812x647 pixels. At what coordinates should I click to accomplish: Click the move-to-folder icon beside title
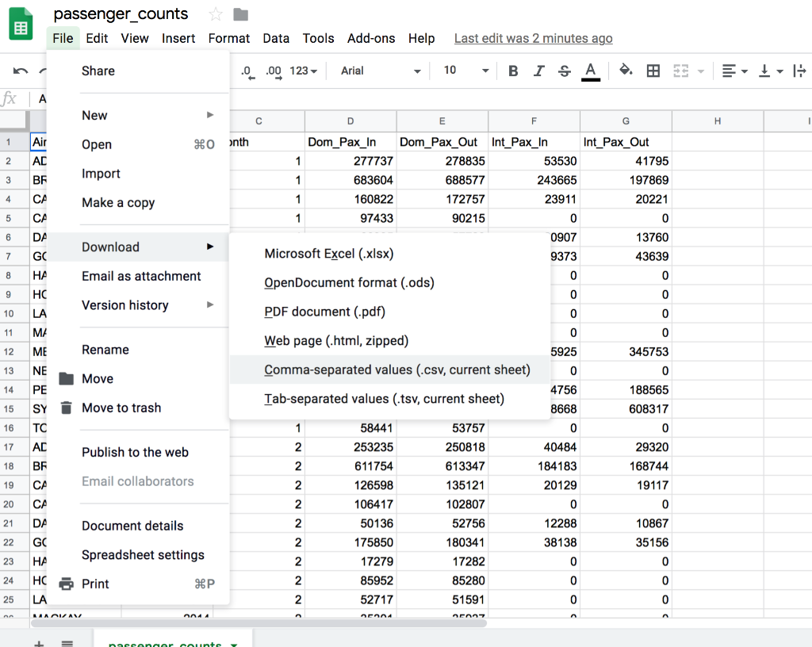pyautogui.click(x=240, y=14)
